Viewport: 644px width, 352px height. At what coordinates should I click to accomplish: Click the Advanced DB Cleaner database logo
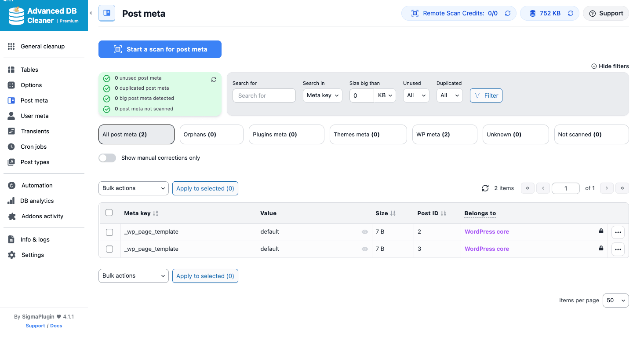click(x=16, y=15)
